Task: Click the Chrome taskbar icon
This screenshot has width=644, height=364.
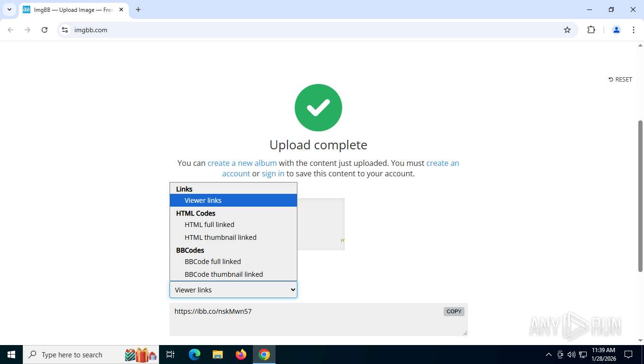Action: (x=264, y=355)
